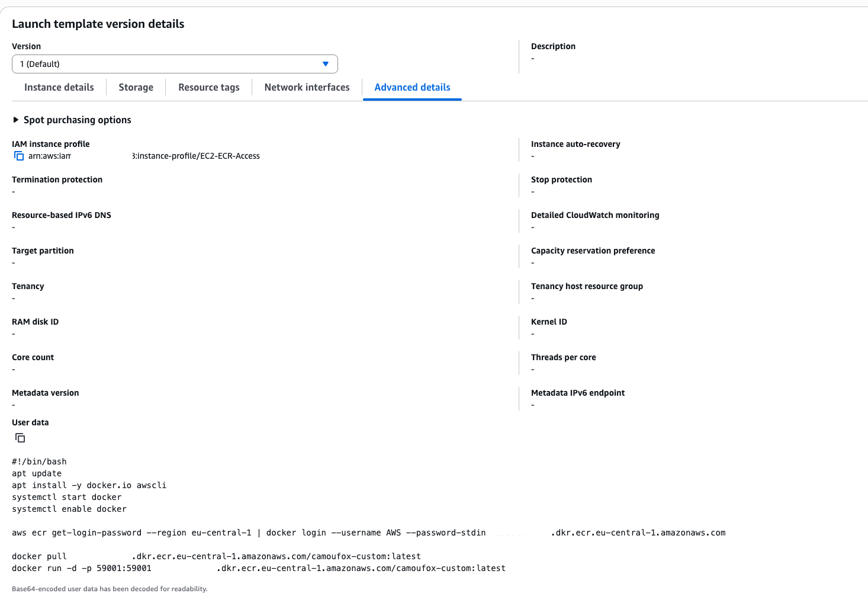The width and height of the screenshot is (868, 606).
Task: Click the systemctl enable docker line
Action: (69, 509)
